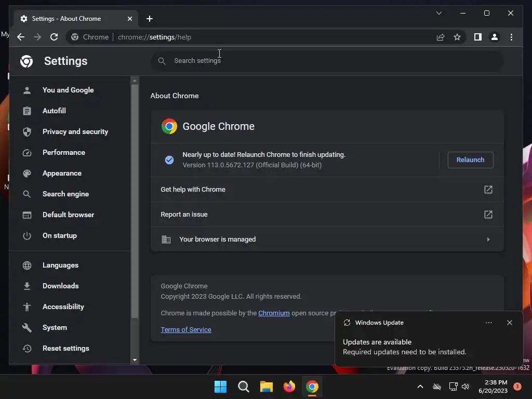Click the Chrome site info chip
532x399 pixels.
[x=90, y=37]
